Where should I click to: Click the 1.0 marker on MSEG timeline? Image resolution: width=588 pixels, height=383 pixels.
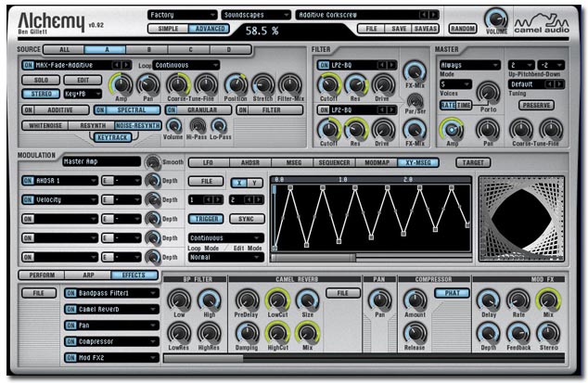pyautogui.click(x=343, y=180)
